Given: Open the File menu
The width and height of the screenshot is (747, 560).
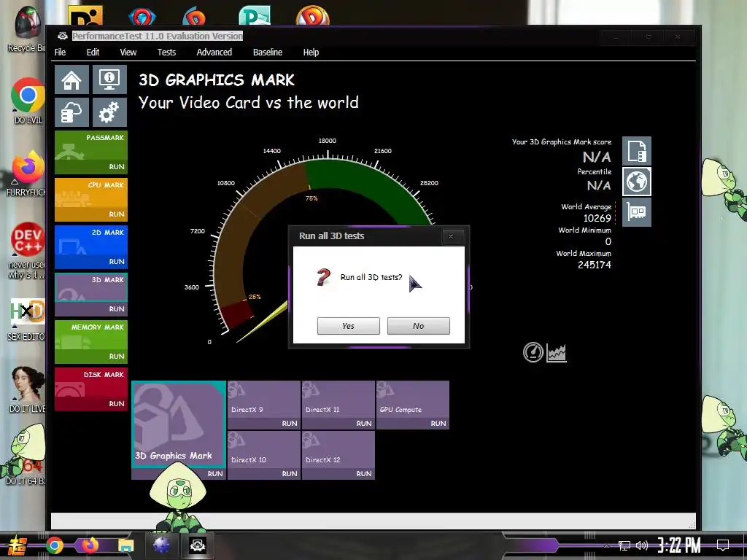Looking at the screenshot, I should click(60, 52).
